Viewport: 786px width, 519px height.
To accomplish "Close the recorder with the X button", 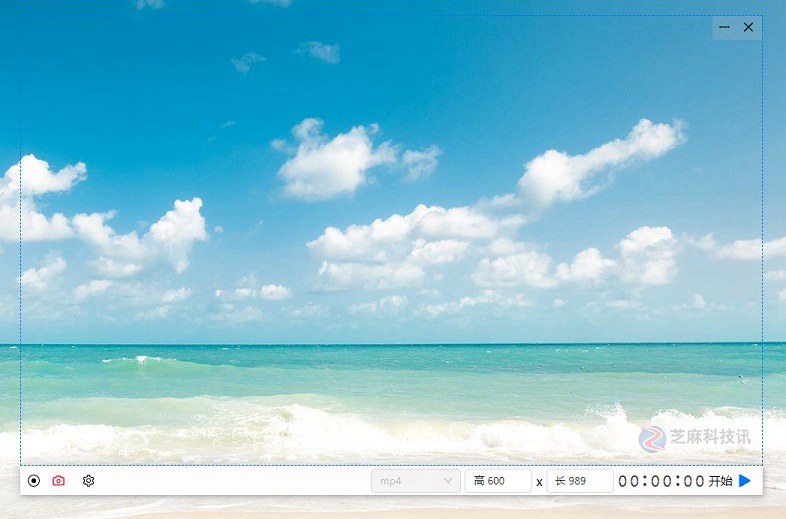I will 748,28.
